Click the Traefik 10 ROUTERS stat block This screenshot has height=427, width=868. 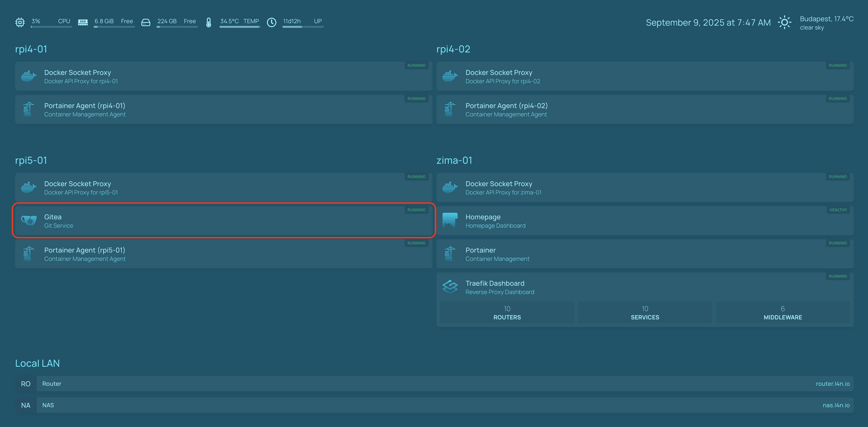(507, 313)
